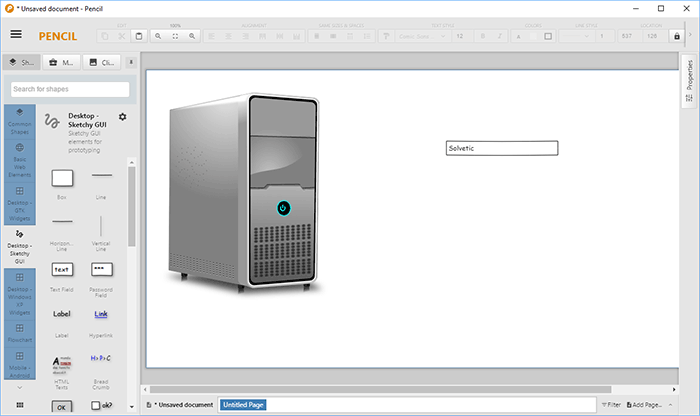Screen dimensions: 700x416
Task: Click the Filter pages button
Action: [x=611, y=405]
